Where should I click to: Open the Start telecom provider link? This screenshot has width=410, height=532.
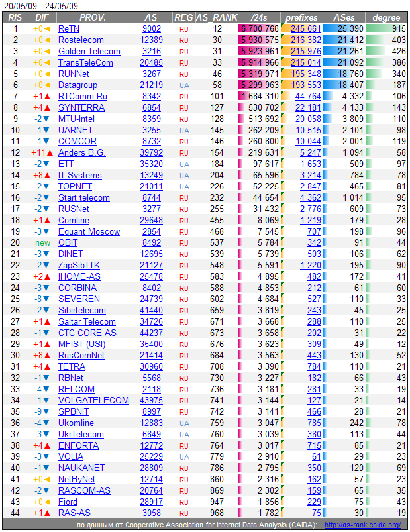84,198
